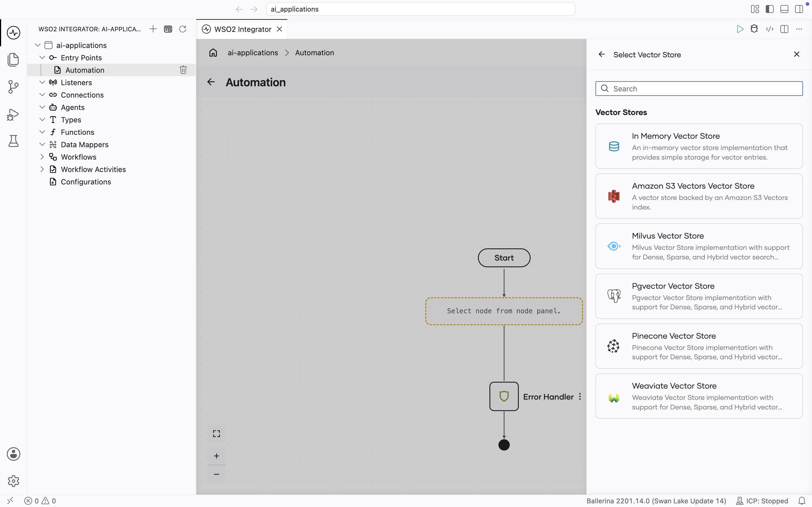Screen dimensions: 812x507
Task: Open the editor more actions ellipsis
Action: click(x=799, y=29)
